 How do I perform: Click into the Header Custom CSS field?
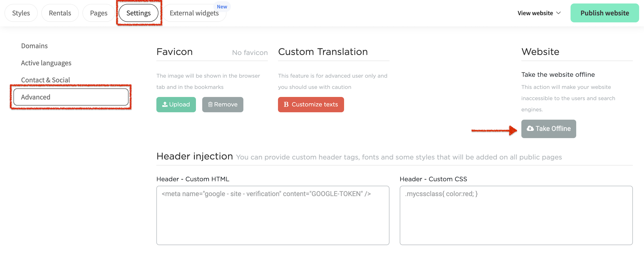click(516, 215)
